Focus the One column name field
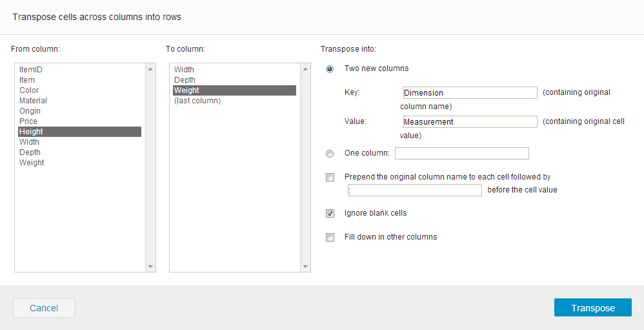Screen dimensions: 644x330 coord(461,153)
